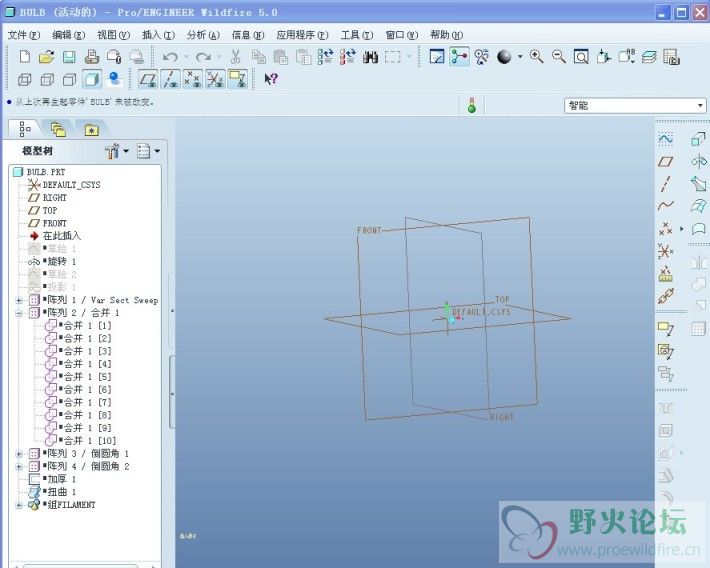Select the model tree tab
710x568 pixels.
(x=24, y=129)
